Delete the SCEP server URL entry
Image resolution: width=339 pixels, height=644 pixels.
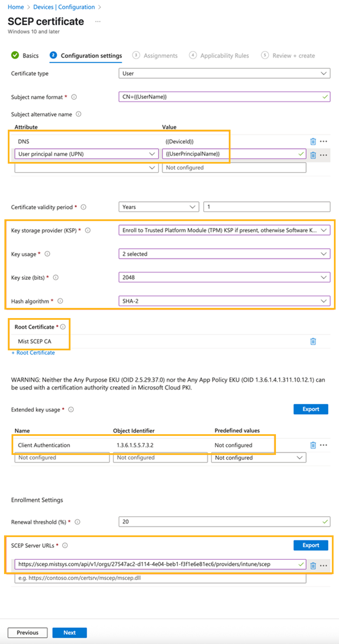313,566
